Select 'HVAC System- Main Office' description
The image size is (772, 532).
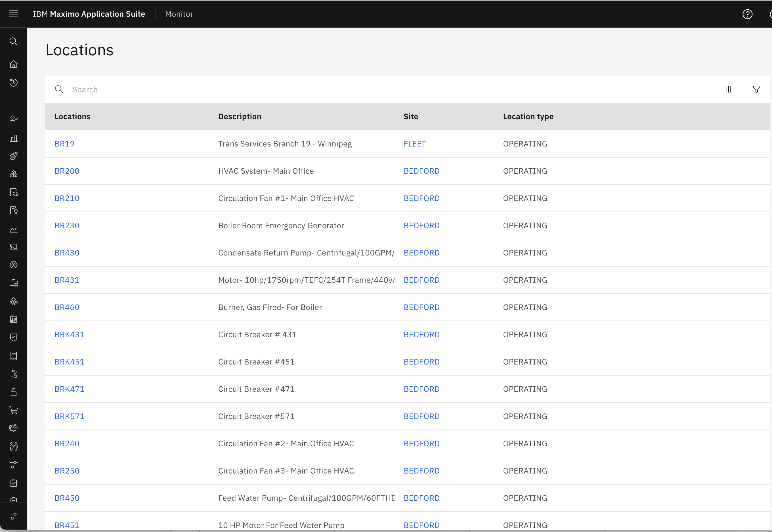(266, 171)
